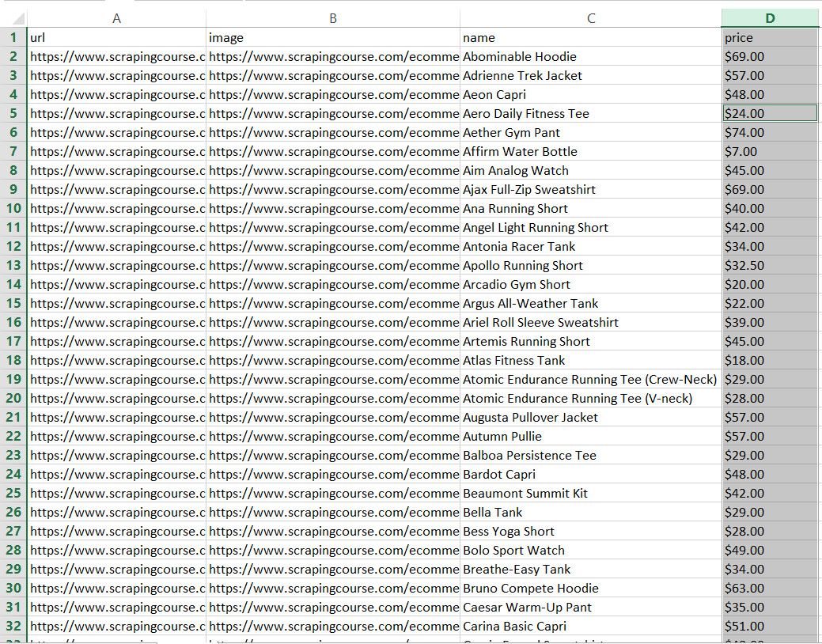Select cell Caesar Warm-Up Pant

591,608
